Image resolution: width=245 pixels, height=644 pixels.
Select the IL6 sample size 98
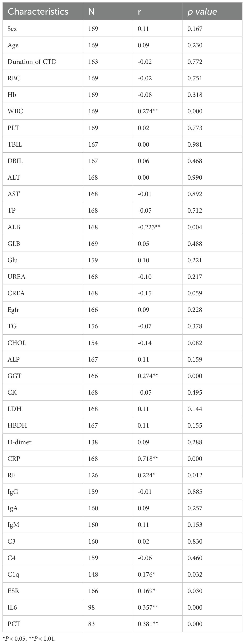pos(91,607)
